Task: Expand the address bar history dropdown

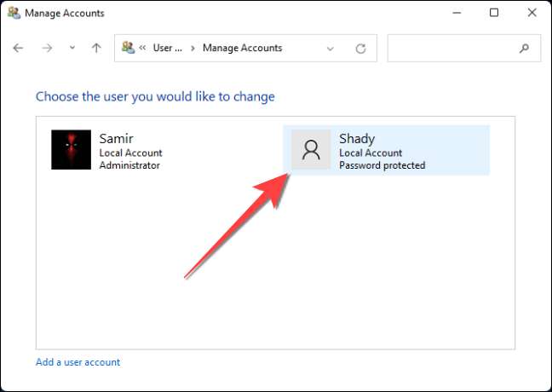Action: click(331, 49)
